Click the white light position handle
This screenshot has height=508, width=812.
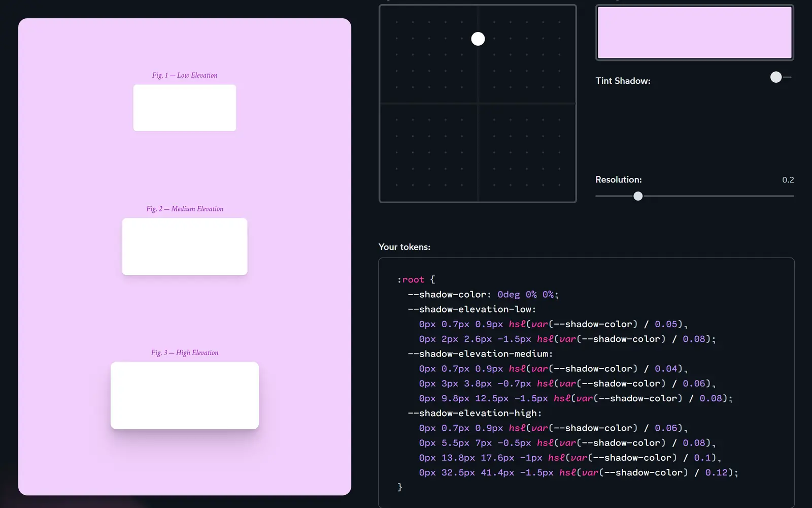point(478,39)
